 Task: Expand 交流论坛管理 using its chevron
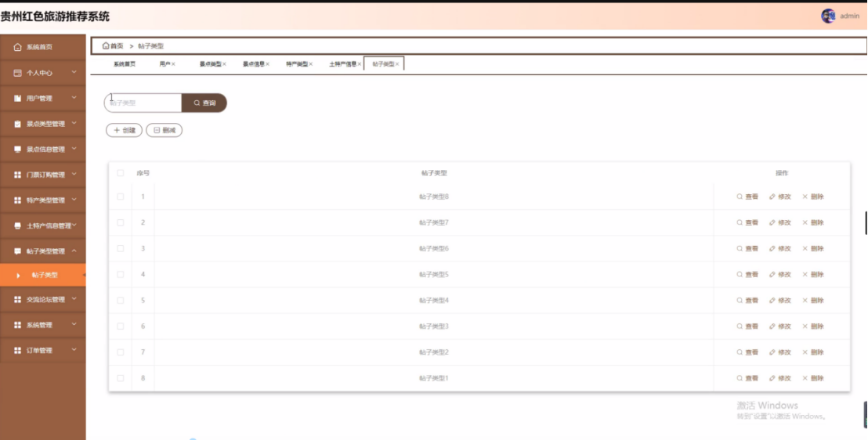[x=74, y=299]
